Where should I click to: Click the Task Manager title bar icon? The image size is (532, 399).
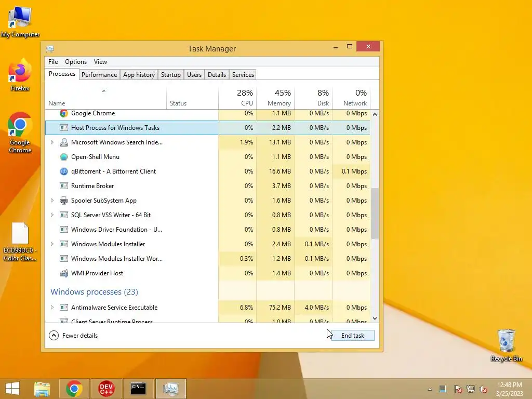50,49
